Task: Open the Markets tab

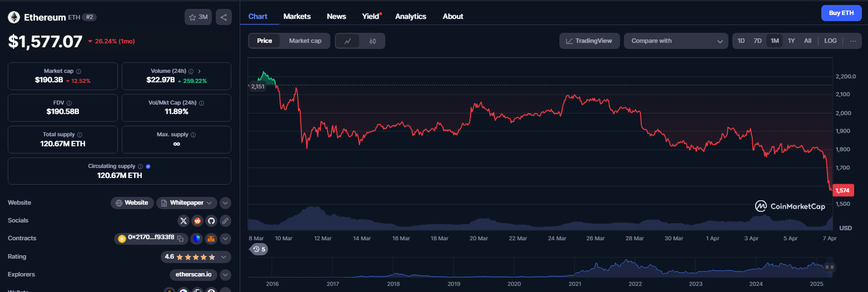Action: pyautogui.click(x=297, y=16)
